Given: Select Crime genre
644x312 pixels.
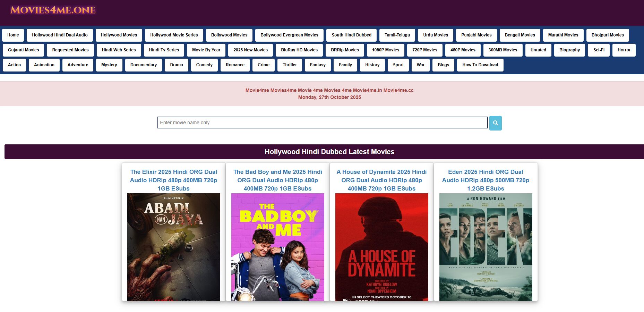Looking at the screenshot, I should tap(264, 65).
